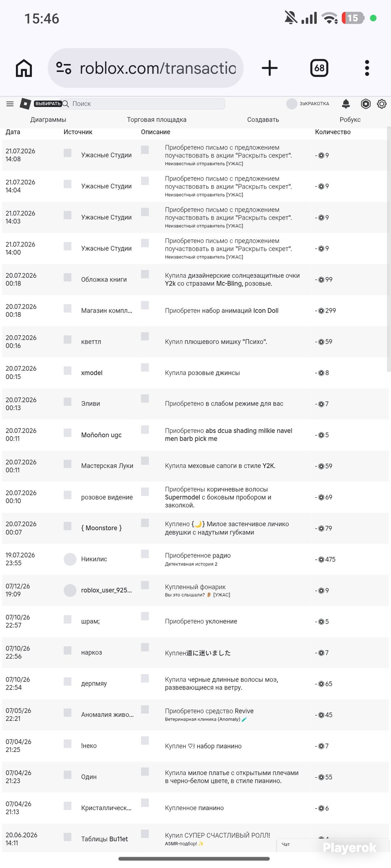Focus the Поиск search field
Viewport: 391px width, 868px height.
[x=143, y=104]
